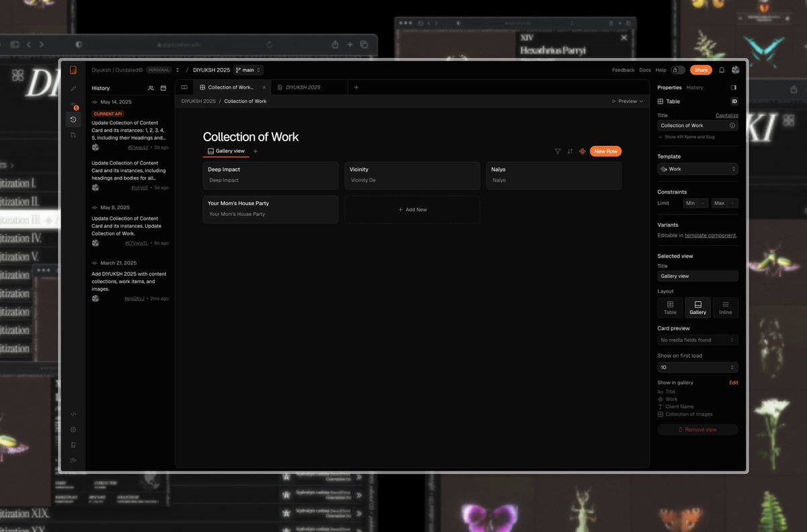
Task: Open the commit dated 2mo ago
Action: (134, 298)
